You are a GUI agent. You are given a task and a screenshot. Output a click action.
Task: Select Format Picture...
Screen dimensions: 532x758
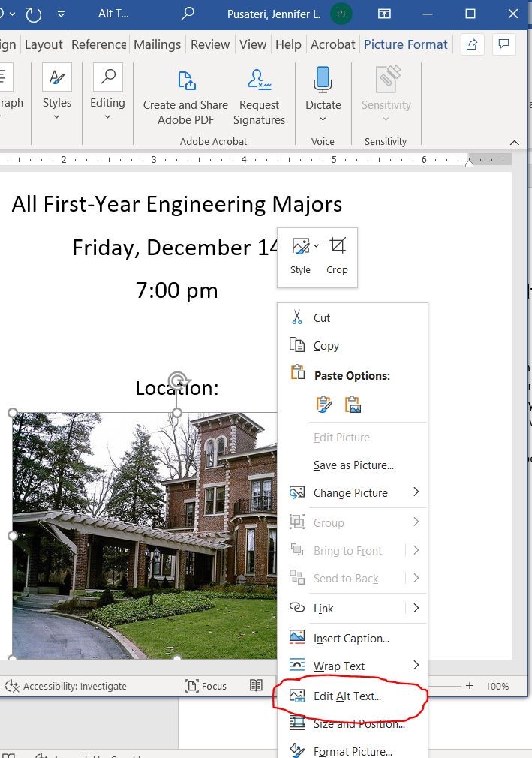(x=353, y=751)
